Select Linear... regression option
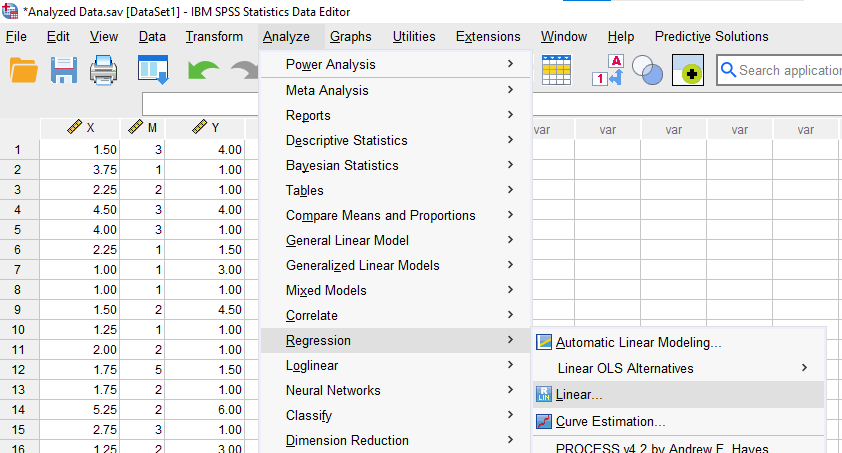Screen dimensions: 842x453 [x=579, y=395]
